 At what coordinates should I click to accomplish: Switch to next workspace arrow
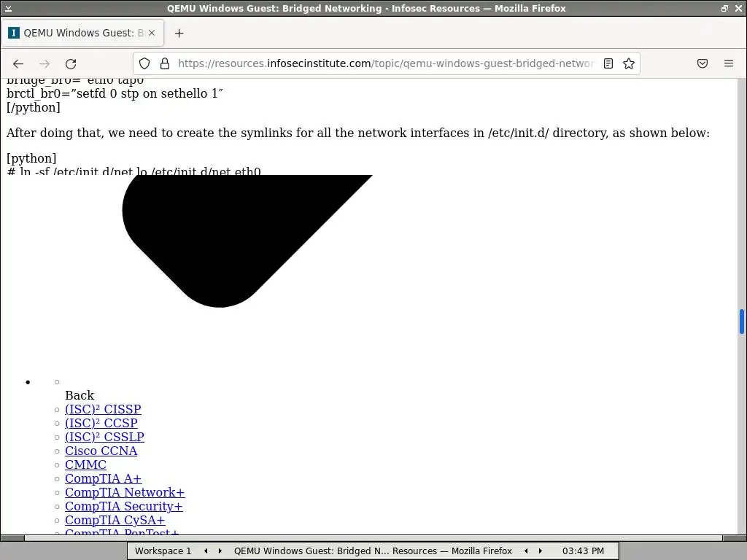click(220, 551)
